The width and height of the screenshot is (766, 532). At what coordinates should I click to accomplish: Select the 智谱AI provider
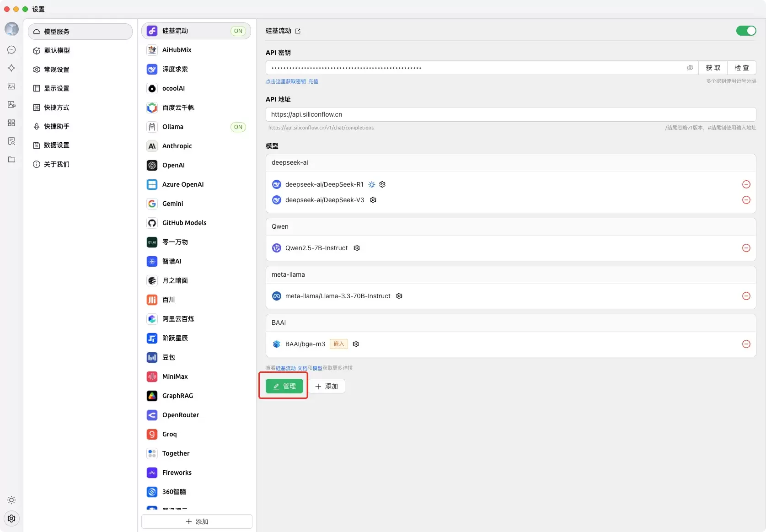tap(196, 261)
